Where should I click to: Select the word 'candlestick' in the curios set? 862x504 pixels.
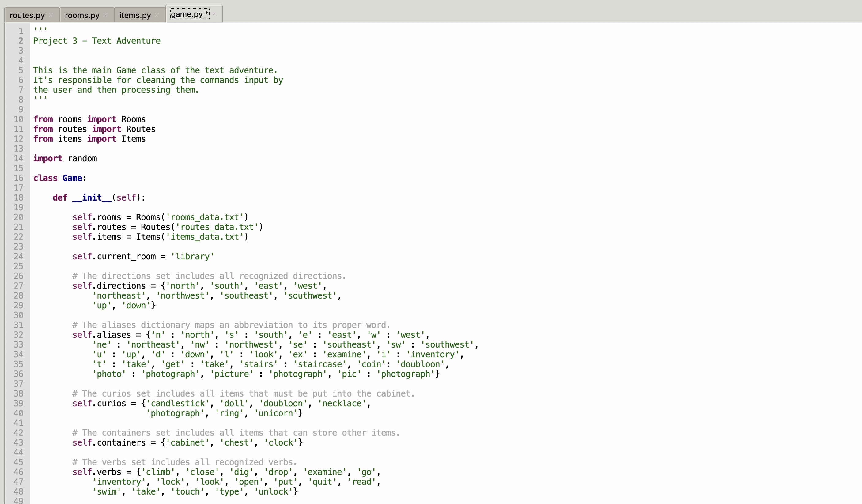[179, 404]
